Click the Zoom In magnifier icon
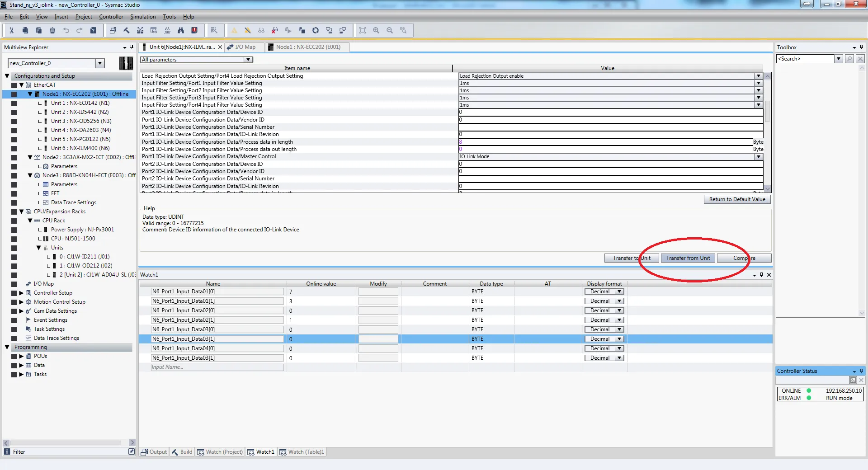The image size is (868, 470). (376, 30)
